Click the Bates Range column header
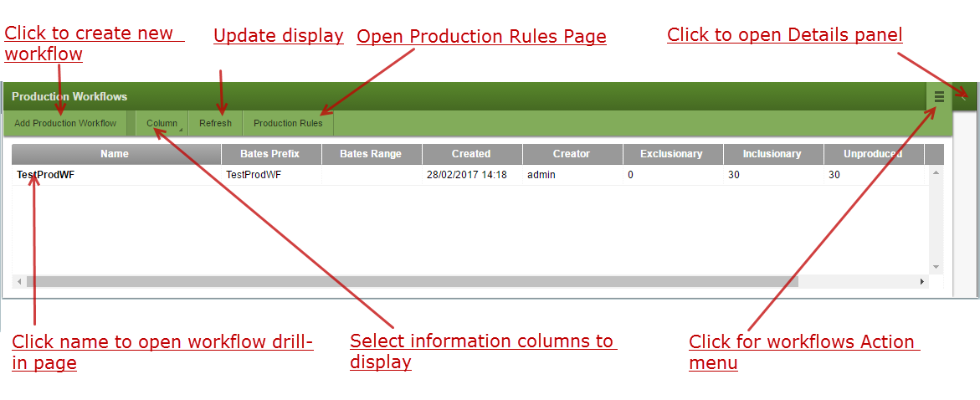Screen dimensions: 980x400 click(x=371, y=154)
